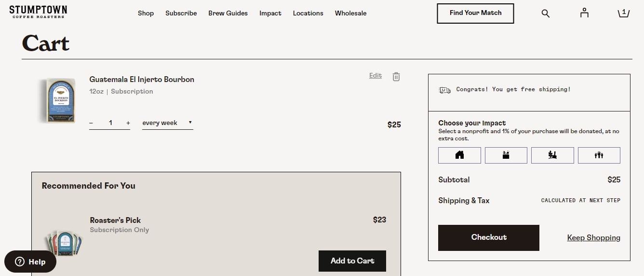Decrease quantity with the minus button

[91, 123]
